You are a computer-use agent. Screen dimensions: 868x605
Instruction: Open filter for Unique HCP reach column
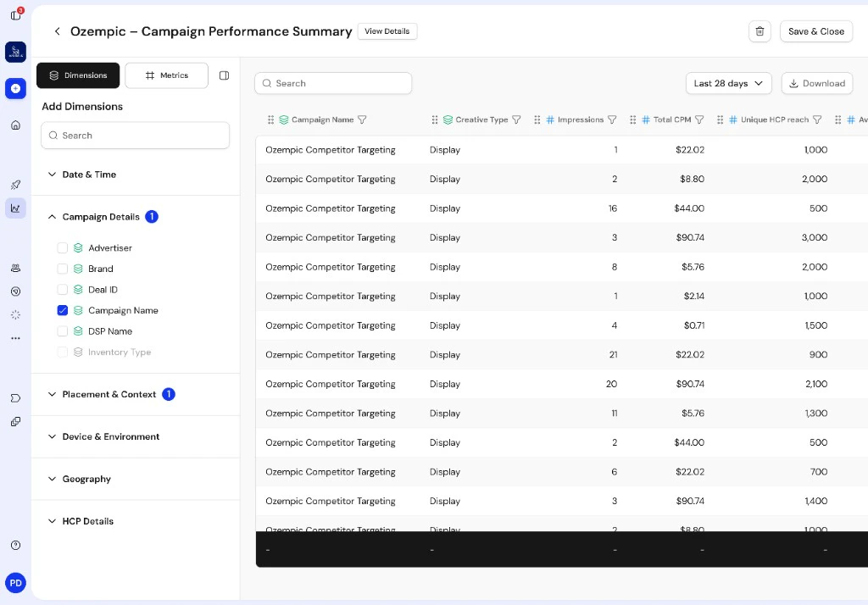pyautogui.click(x=817, y=119)
